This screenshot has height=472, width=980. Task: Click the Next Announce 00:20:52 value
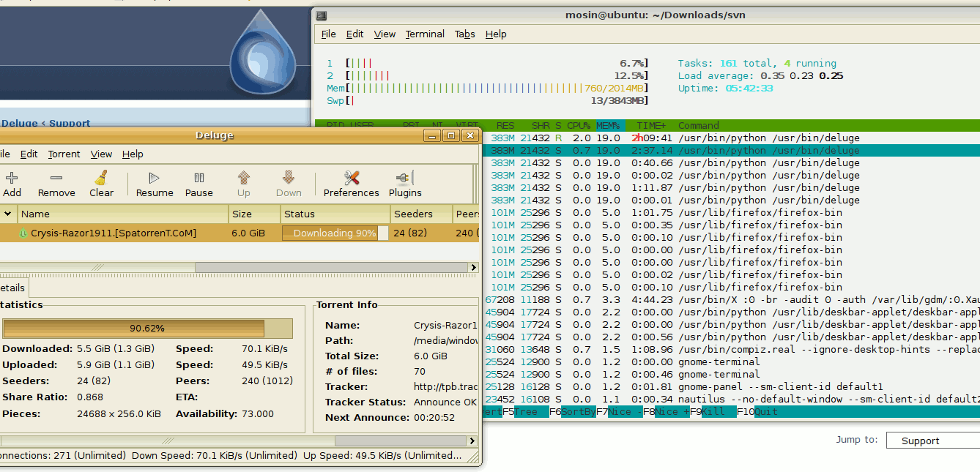pyautogui.click(x=434, y=417)
